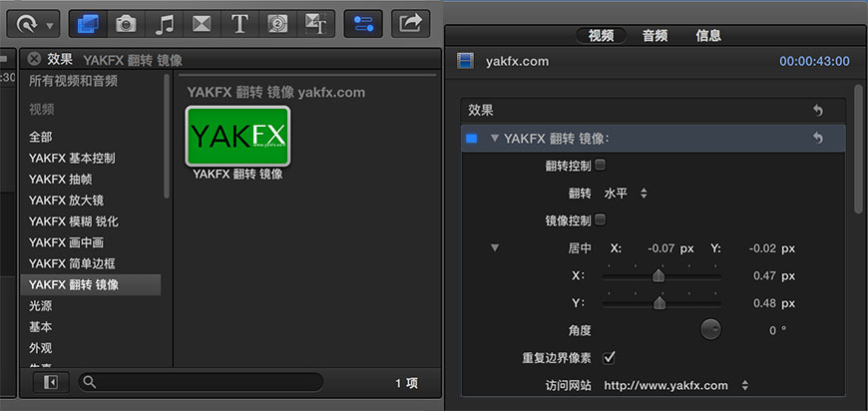The height and width of the screenshot is (411, 868).
Task: Select 所有视频和音频 category
Action: tap(73, 82)
